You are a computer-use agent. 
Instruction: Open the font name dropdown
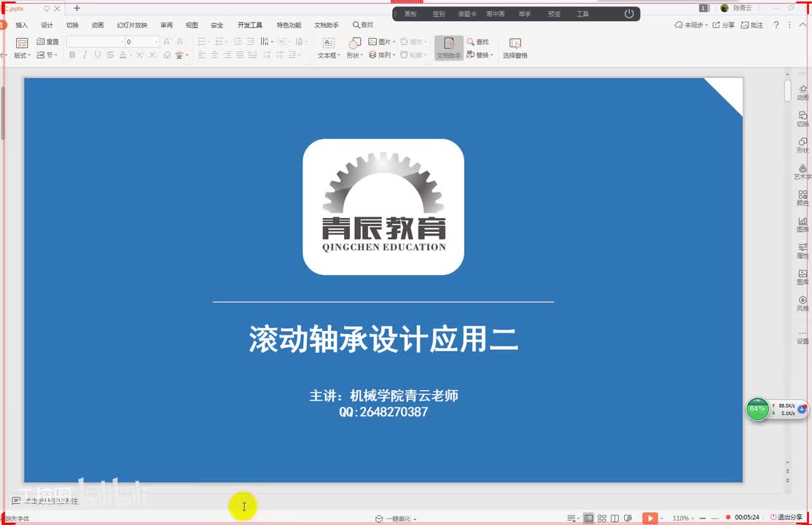pyautogui.click(x=122, y=42)
